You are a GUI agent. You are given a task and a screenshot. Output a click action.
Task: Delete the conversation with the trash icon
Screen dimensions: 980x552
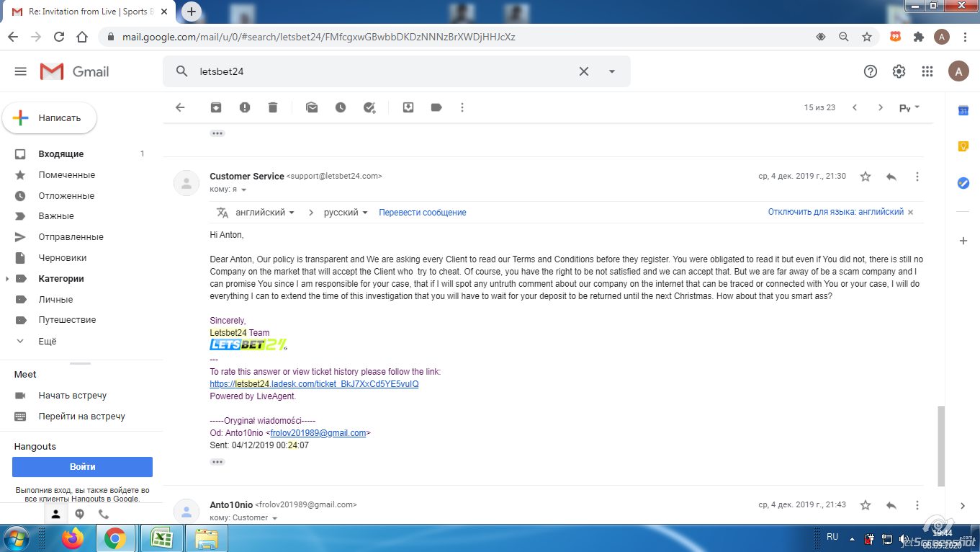tap(273, 107)
